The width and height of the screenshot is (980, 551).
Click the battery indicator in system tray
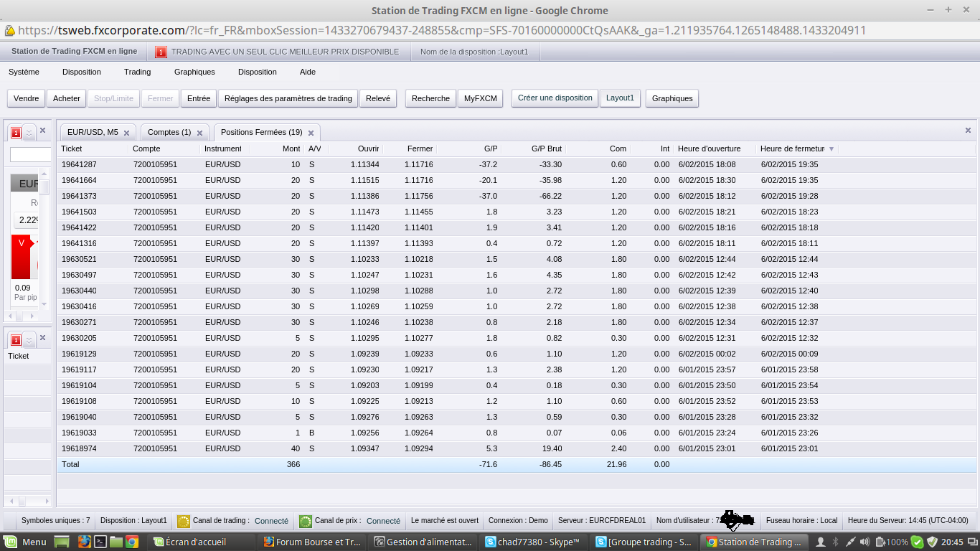[x=891, y=542]
